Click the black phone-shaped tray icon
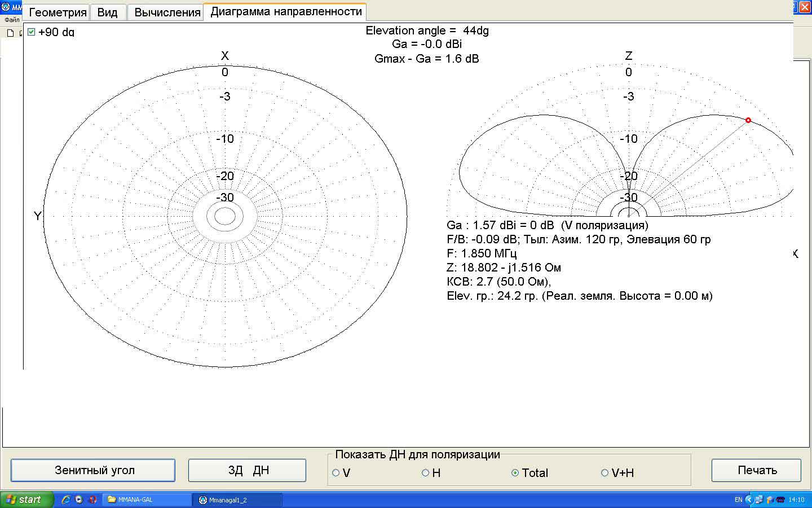Viewport: 812px width, 508px height. point(780,500)
